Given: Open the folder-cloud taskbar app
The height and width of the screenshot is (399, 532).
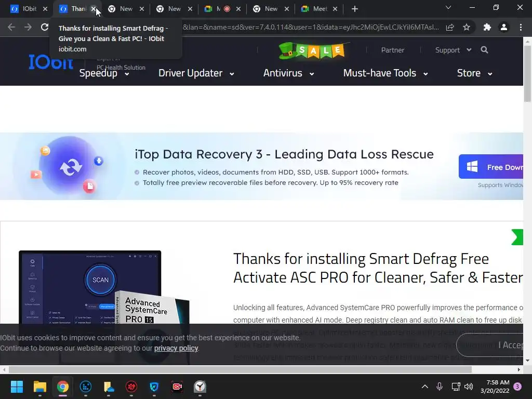Looking at the screenshot, I should pyautogui.click(x=109, y=387).
